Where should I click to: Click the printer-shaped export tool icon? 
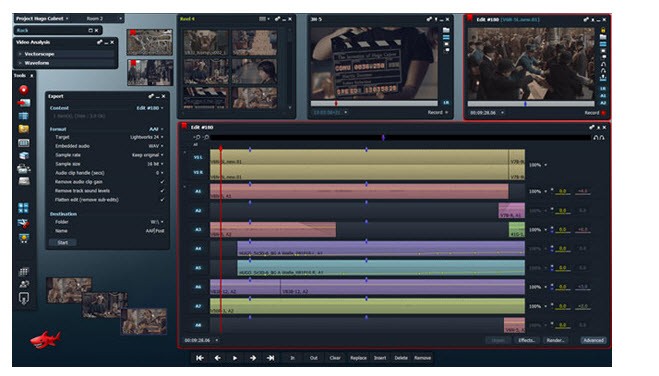[x=24, y=168]
